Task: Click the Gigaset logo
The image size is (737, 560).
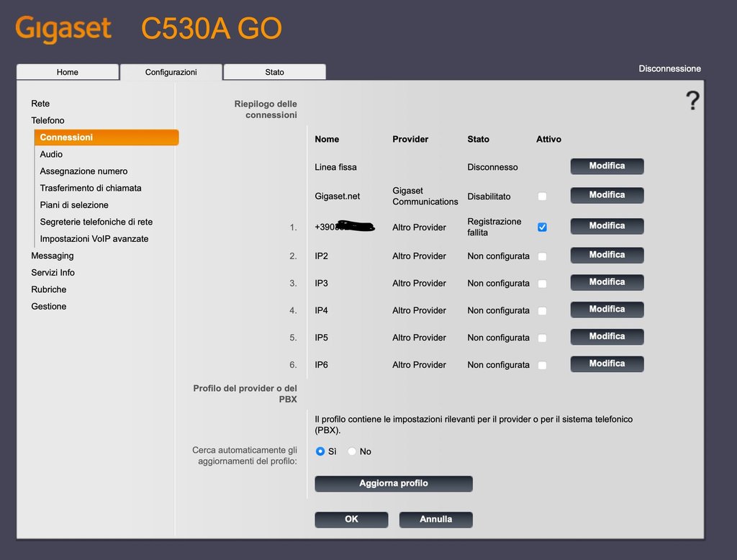Action: pyautogui.click(x=63, y=29)
